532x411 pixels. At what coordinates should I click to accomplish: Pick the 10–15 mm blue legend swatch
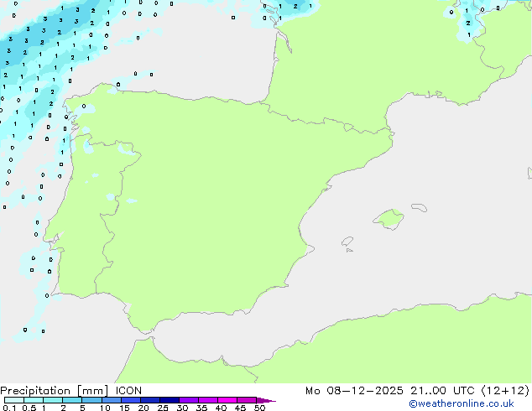(111, 400)
